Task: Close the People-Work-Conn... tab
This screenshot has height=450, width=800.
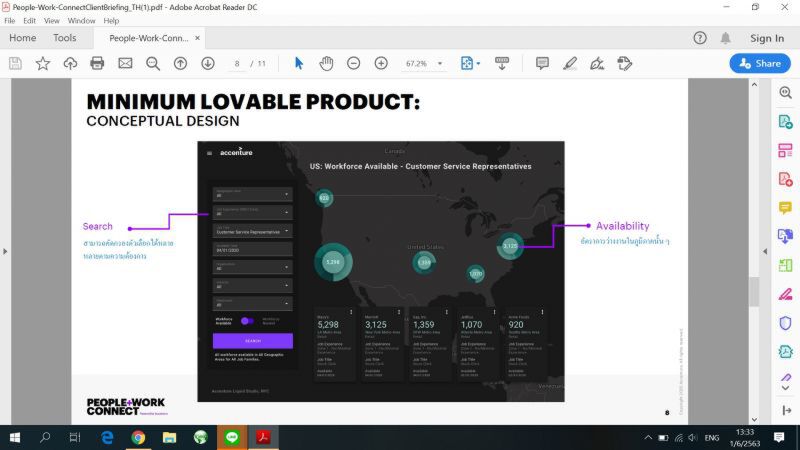Action: [197, 38]
